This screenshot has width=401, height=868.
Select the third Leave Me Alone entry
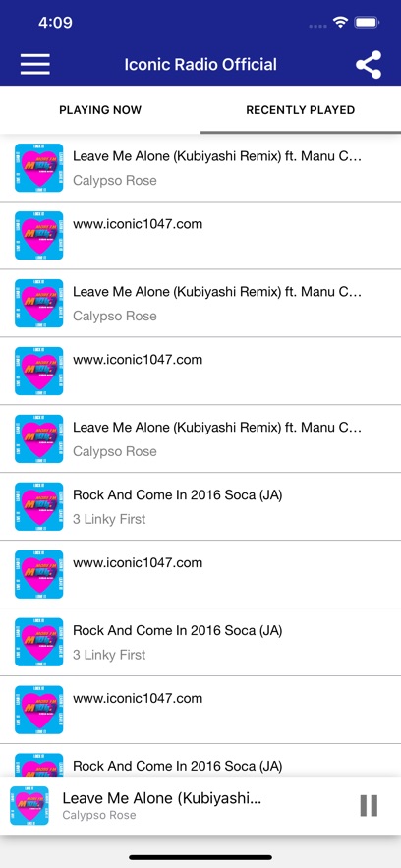click(x=200, y=439)
